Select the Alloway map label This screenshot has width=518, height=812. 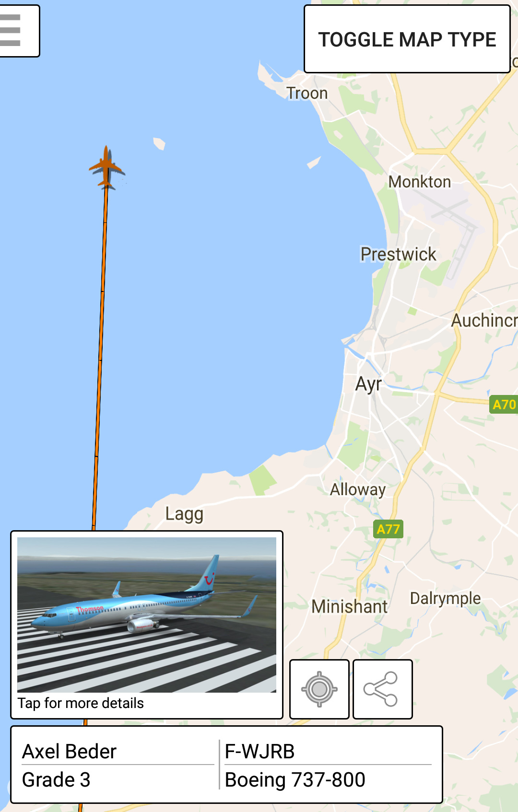point(358,489)
